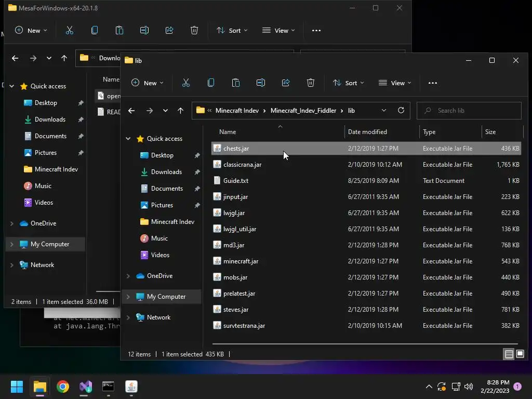Switch to details view layout toggle
Image resolution: width=532 pixels, height=399 pixels.
click(509, 354)
